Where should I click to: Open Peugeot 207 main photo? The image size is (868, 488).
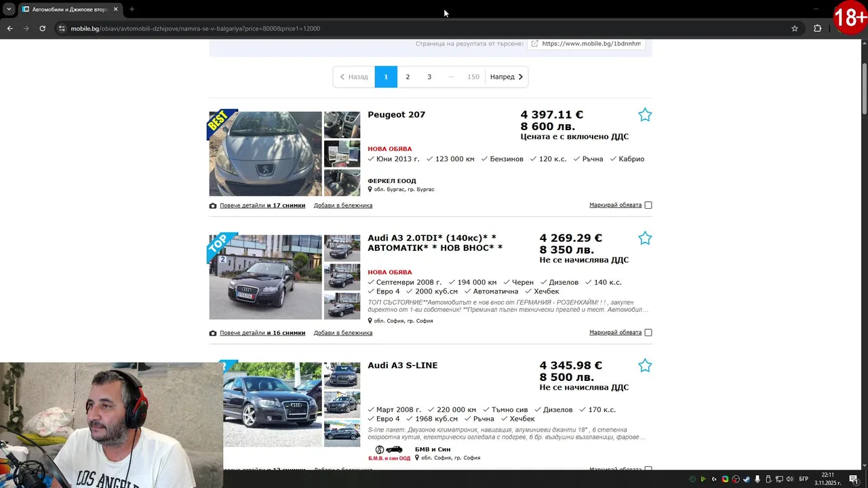click(266, 154)
